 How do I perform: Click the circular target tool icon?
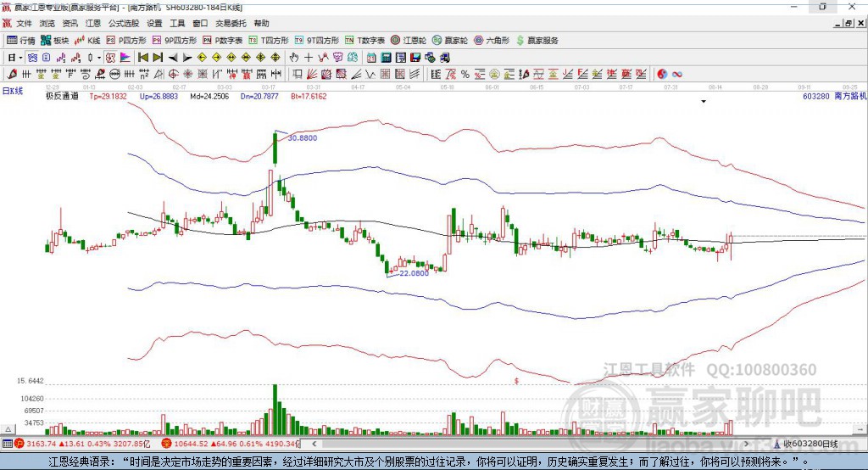pos(173,74)
